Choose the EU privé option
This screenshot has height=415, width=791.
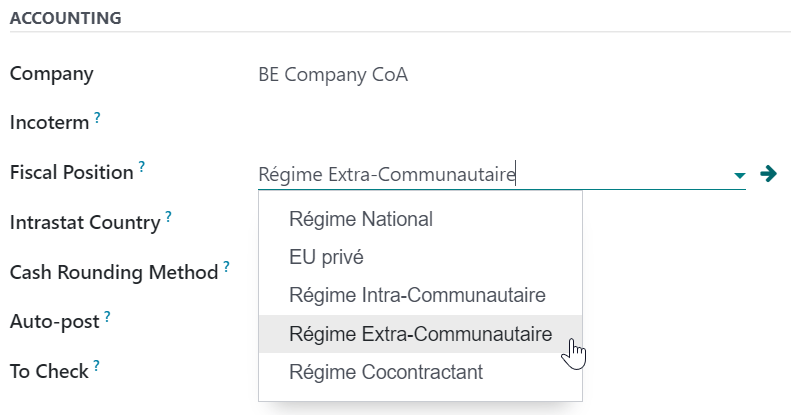click(326, 257)
